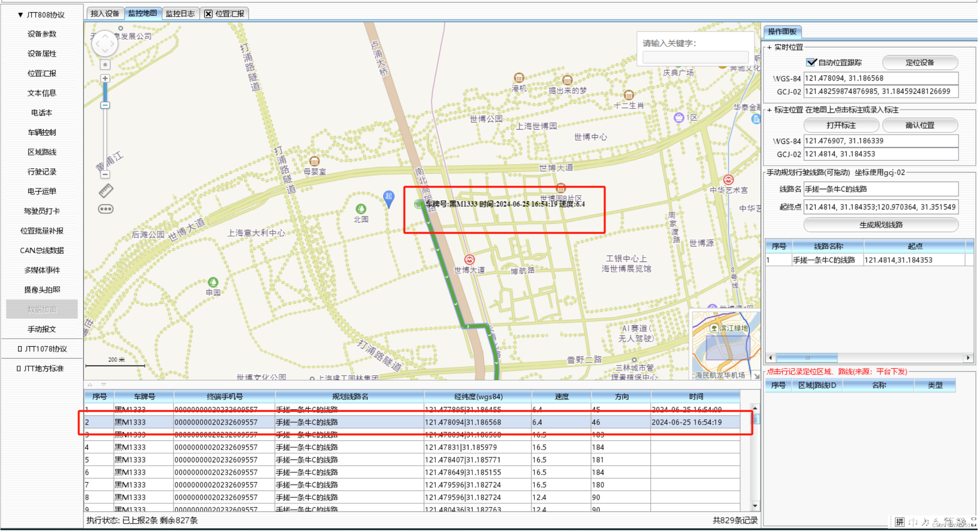This screenshot has height=531, width=980.
Task: Click the map zoom-in plus button
Action: pyautogui.click(x=105, y=78)
